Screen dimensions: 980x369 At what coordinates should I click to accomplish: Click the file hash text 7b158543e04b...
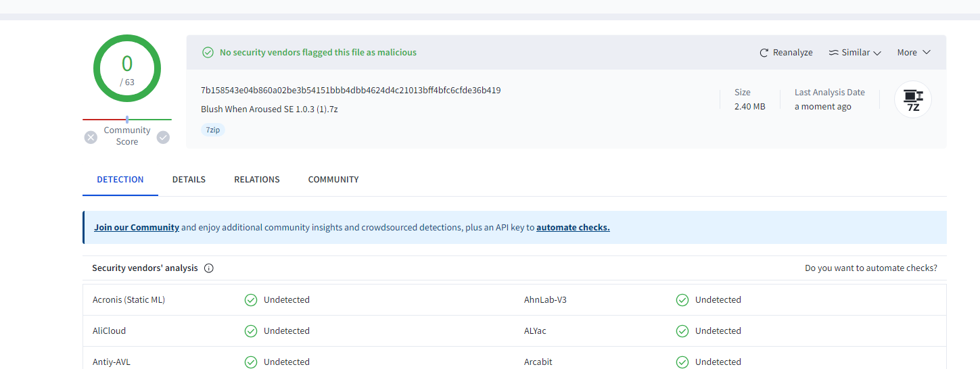pos(350,91)
